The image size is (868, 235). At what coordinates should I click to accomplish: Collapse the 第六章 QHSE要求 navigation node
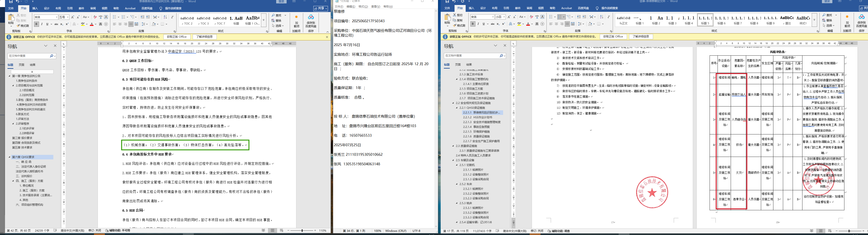(10, 157)
